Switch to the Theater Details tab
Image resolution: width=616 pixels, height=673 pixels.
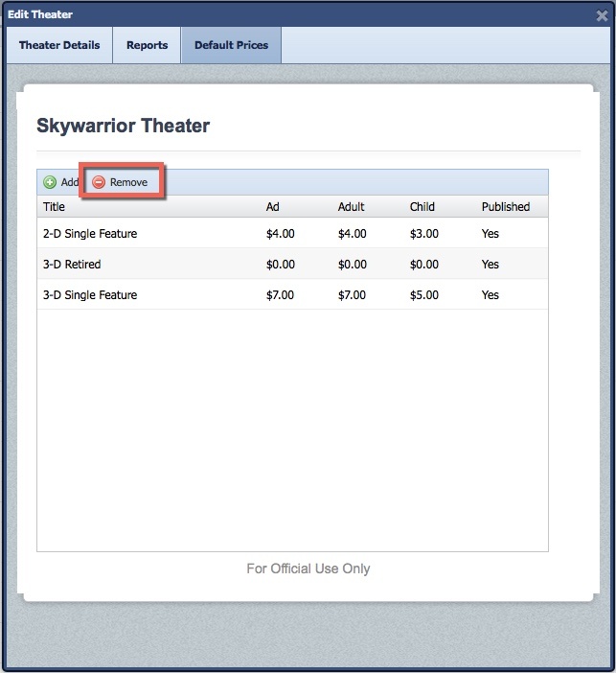point(59,45)
